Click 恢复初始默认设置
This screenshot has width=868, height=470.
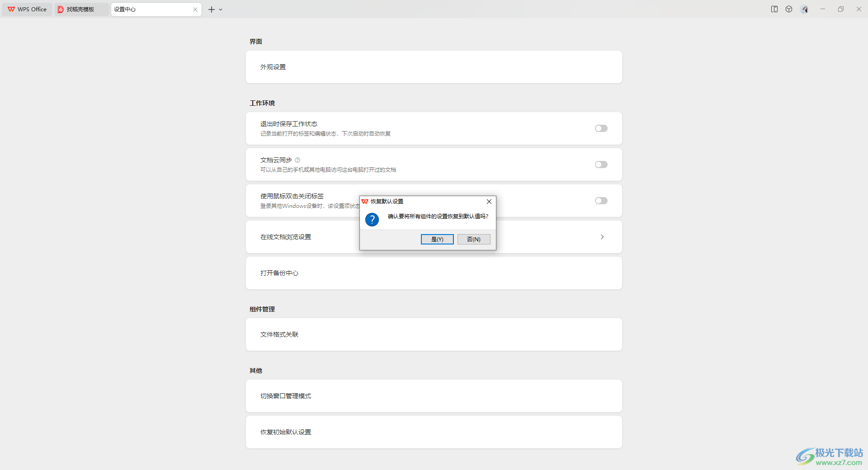coord(434,432)
